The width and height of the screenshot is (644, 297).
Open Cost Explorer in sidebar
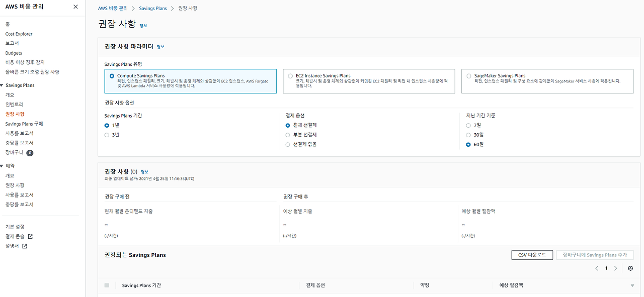19,34
